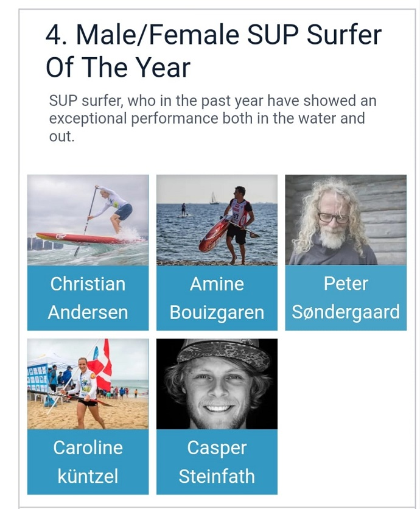This screenshot has height=509, width=420.
Task: Click the red Danish flag in Caroline's photo
Action: 101,367
